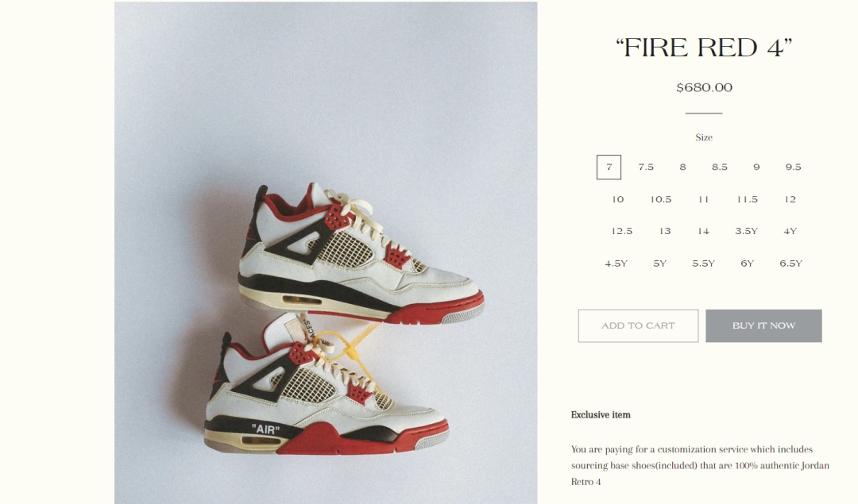Select size 8.5

720,167
